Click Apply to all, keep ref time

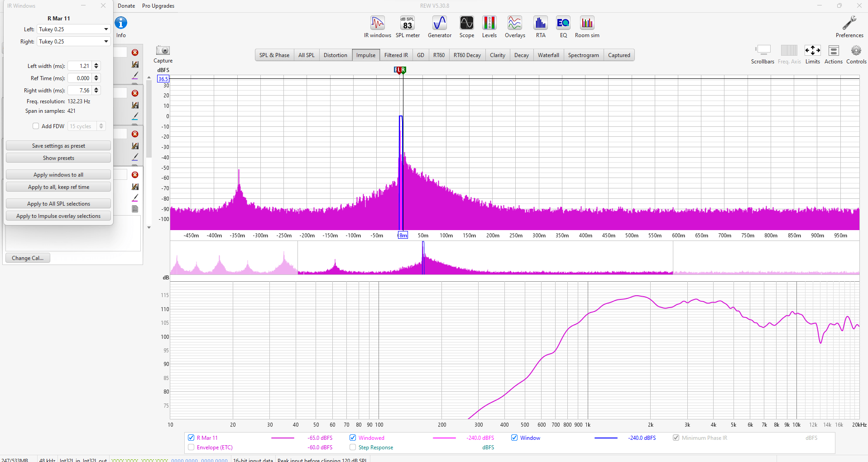58,187
